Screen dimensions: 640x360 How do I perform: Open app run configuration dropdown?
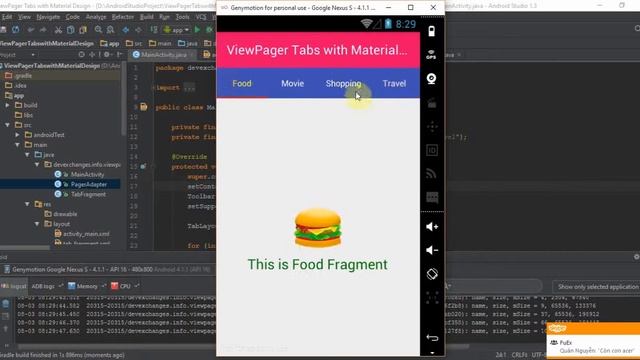pyautogui.click(x=176, y=30)
